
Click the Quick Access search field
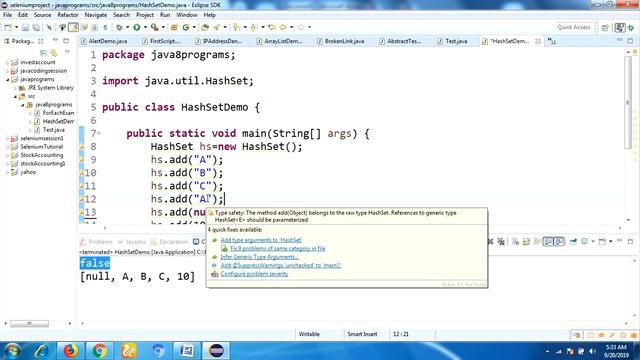point(574,27)
